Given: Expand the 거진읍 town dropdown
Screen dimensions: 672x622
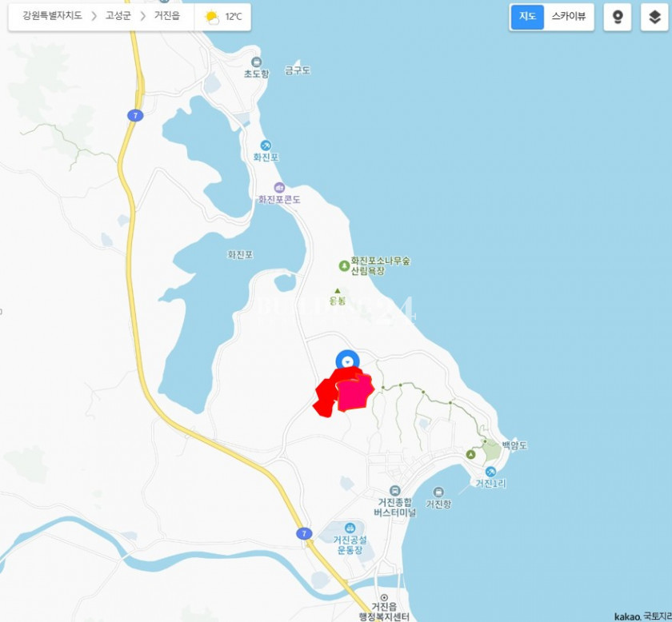Looking at the screenshot, I should (x=166, y=16).
